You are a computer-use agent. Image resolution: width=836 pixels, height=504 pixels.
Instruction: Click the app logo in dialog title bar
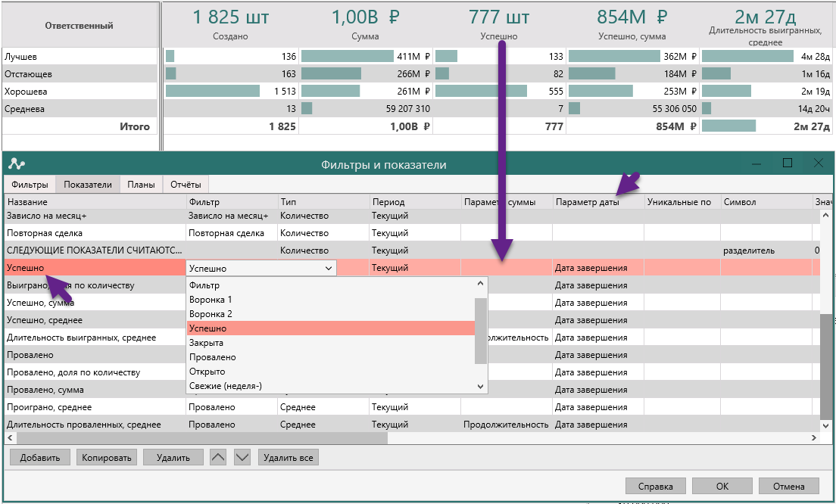[x=17, y=164]
